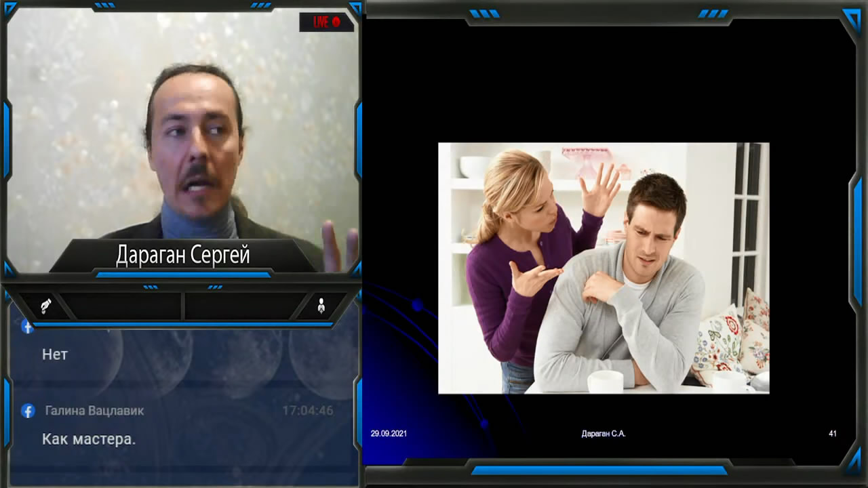Click the slide number 41
The height and width of the screenshot is (488, 868).
(833, 434)
